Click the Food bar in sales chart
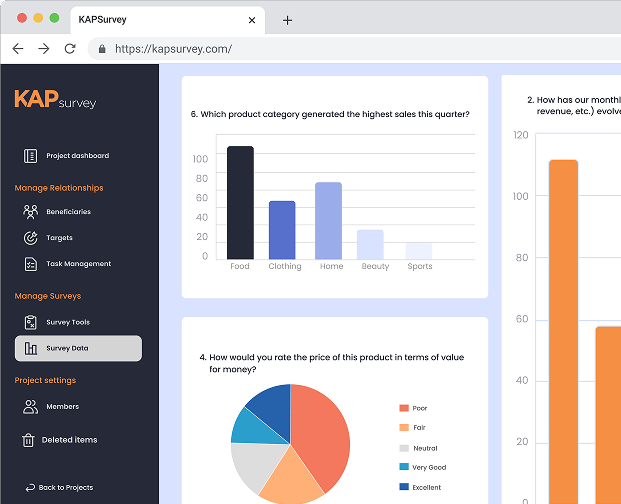Viewport: 621px width, 504px height. [240, 203]
